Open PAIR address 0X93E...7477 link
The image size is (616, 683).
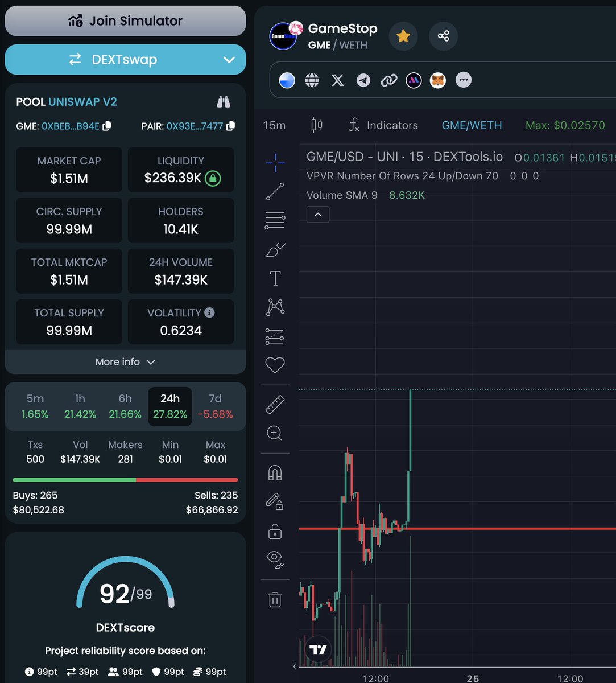pyautogui.click(x=195, y=126)
